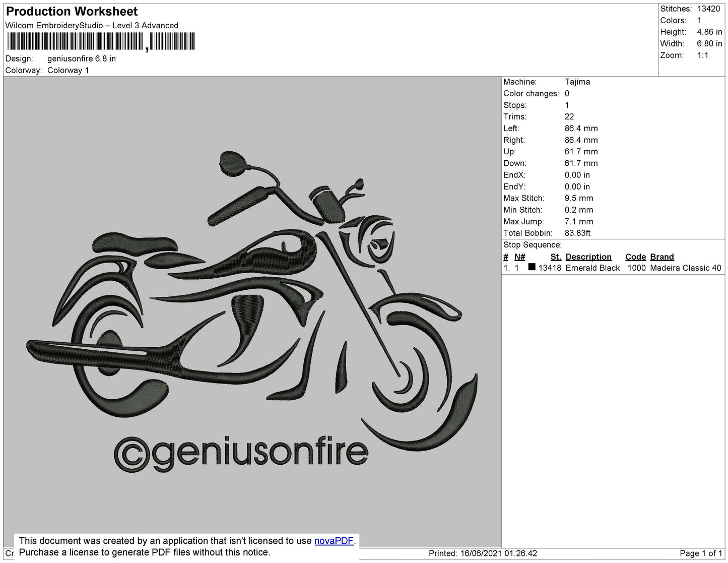Click the 'Colorway 1' value
The height and width of the screenshot is (563, 728).
tap(68, 70)
